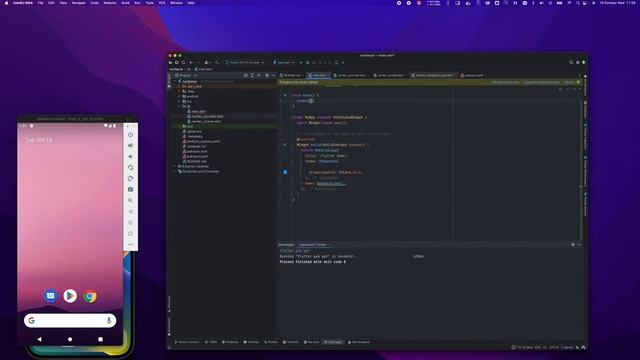Viewport: 640px width, 360px height.
Task: Expand the test folder in tree
Action: click(x=179, y=127)
